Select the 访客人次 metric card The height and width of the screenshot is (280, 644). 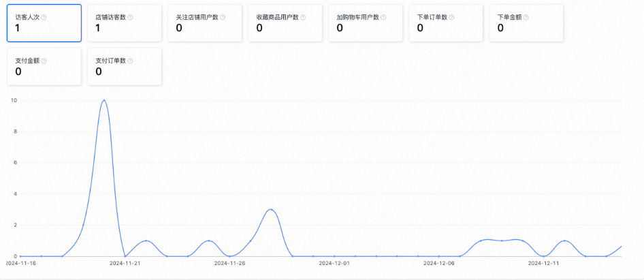[x=44, y=23]
